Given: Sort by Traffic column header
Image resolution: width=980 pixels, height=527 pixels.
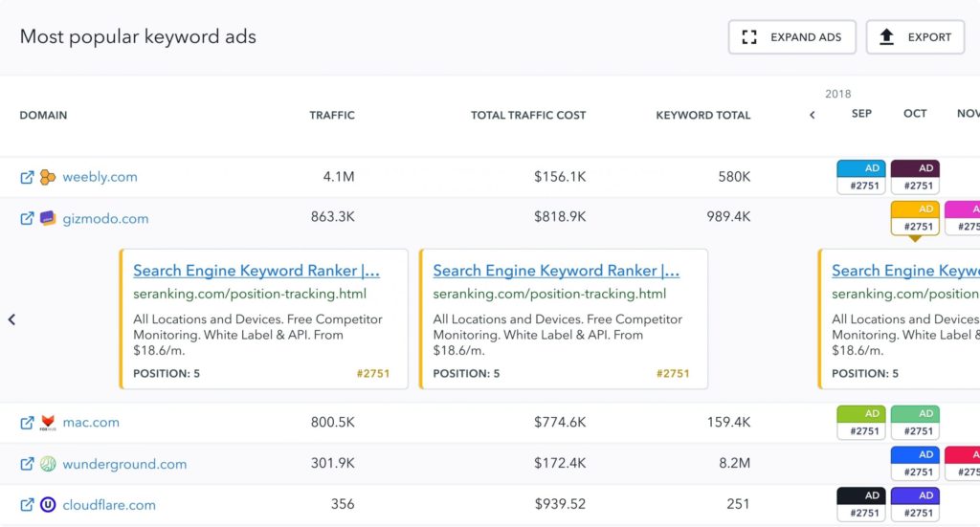Looking at the screenshot, I should tap(331, 115).
